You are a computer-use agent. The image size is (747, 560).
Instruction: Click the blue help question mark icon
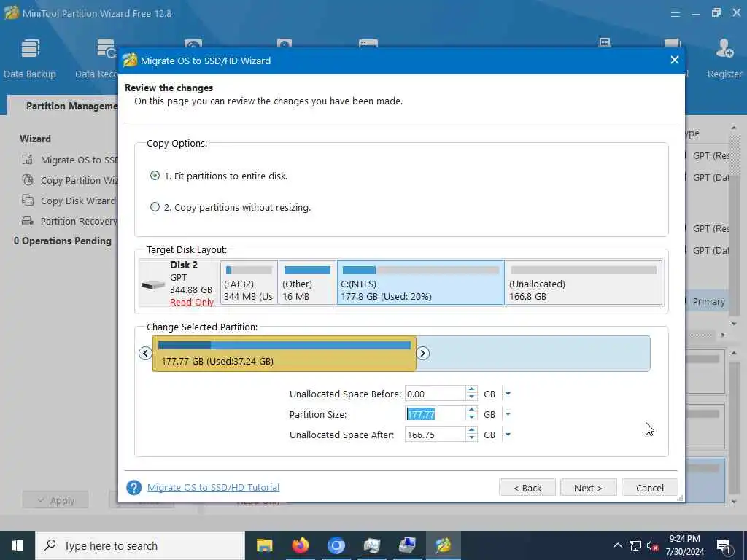click(134, 487)
